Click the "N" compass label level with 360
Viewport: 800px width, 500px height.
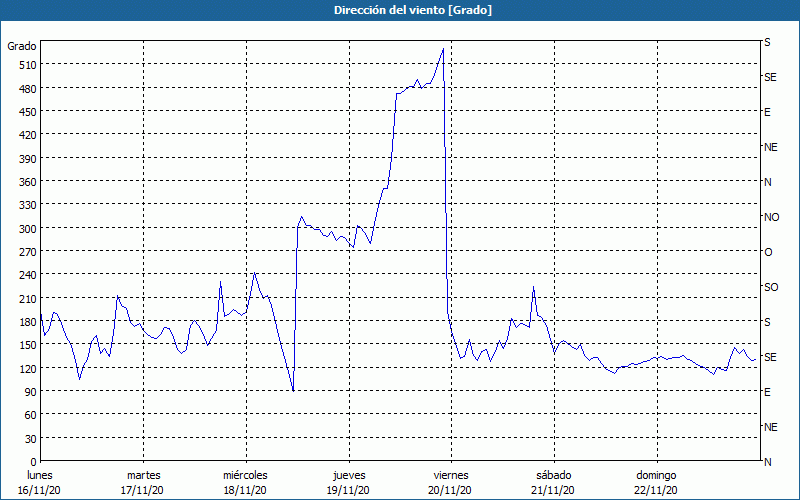pyautogui.click(x=767, y=182)
